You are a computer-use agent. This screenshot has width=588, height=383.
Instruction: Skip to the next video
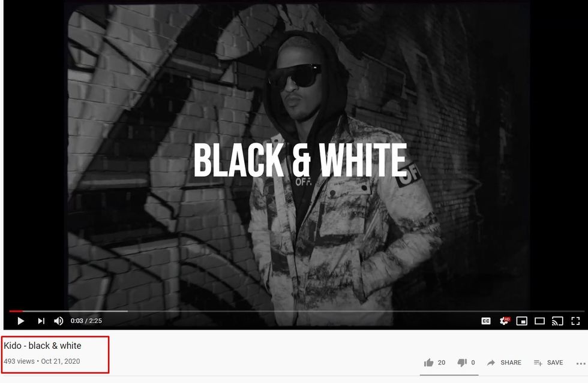coord(41,321)
